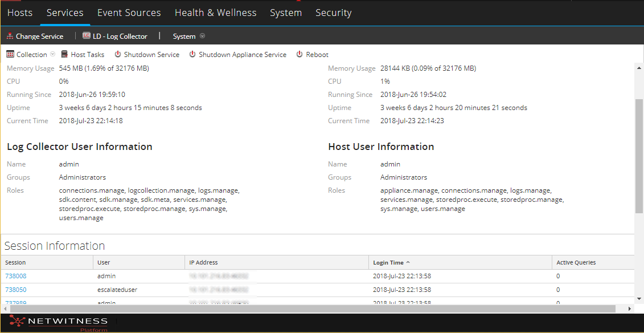This screenshot has height=333, width=644.
Task: Click Shutdown Appliance Service label
Action: (x=243, y=54)
